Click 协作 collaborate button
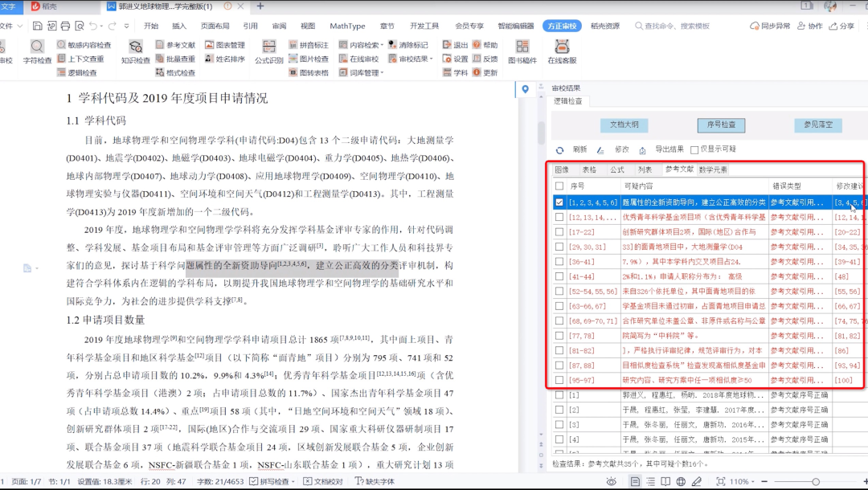The width and height of the screenshot is (868, 490). pos(810,26)
